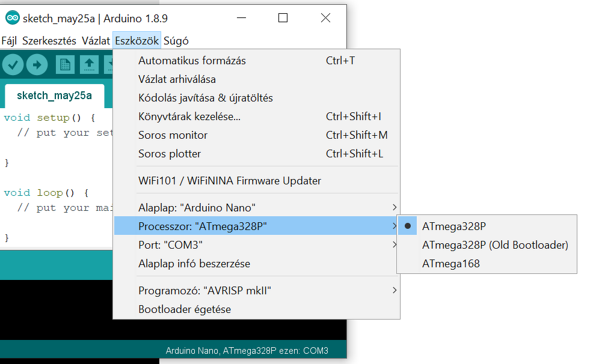Open the Fájl menu
The height and width of the screenshot is (364, 605).
pyautogui.click(x=9, y=40)
